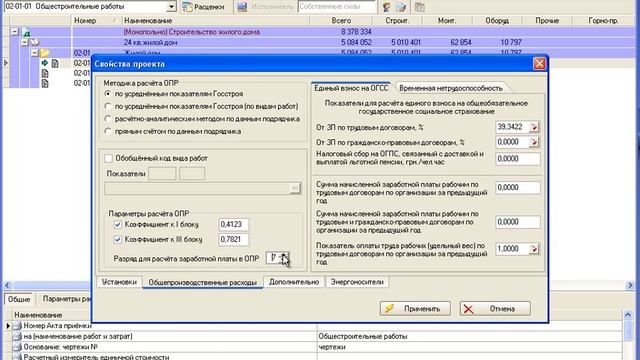Screen dimensions: 640x360
Task: Click the green arrow estimate icon
Action: tap(44, 63)
